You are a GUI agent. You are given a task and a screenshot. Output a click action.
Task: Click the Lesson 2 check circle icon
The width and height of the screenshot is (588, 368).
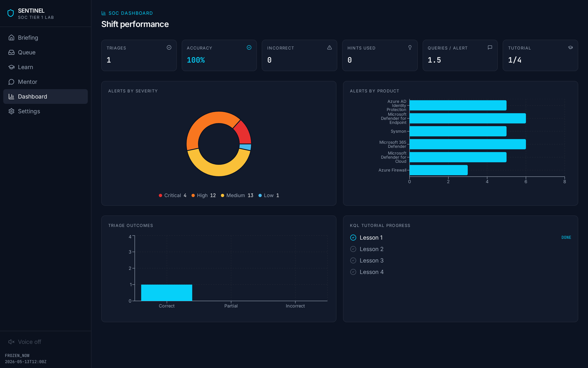pyautogui.click(x=353, y=249)
